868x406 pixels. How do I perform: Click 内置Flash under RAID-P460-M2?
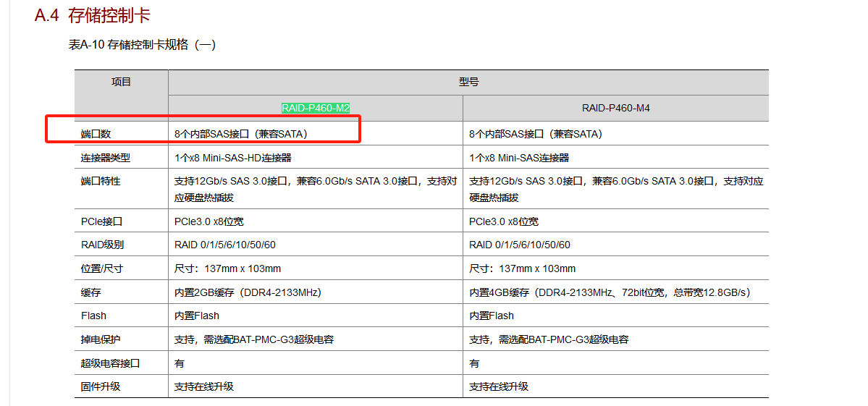[x=196, y=316]
